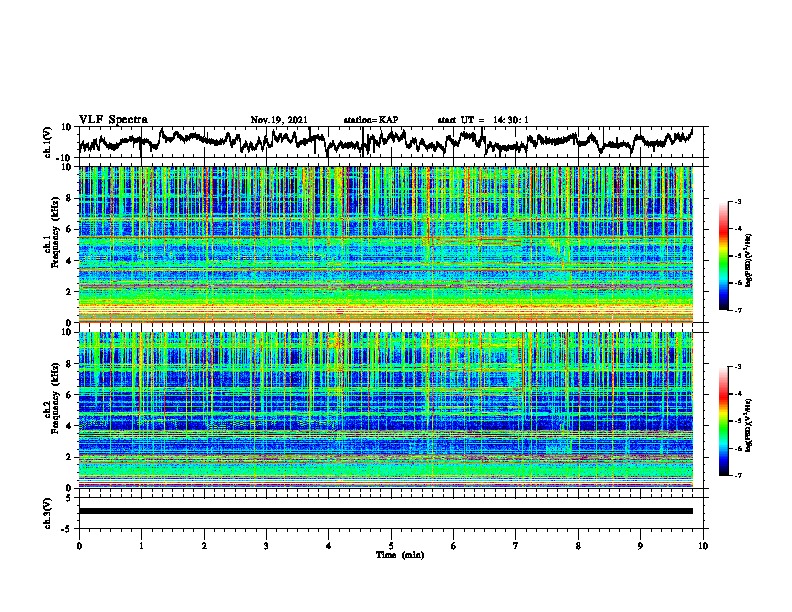Click the "-3" label on ch.1 colorbar
Screen dimensions: 792x612
tap(738, 201)
